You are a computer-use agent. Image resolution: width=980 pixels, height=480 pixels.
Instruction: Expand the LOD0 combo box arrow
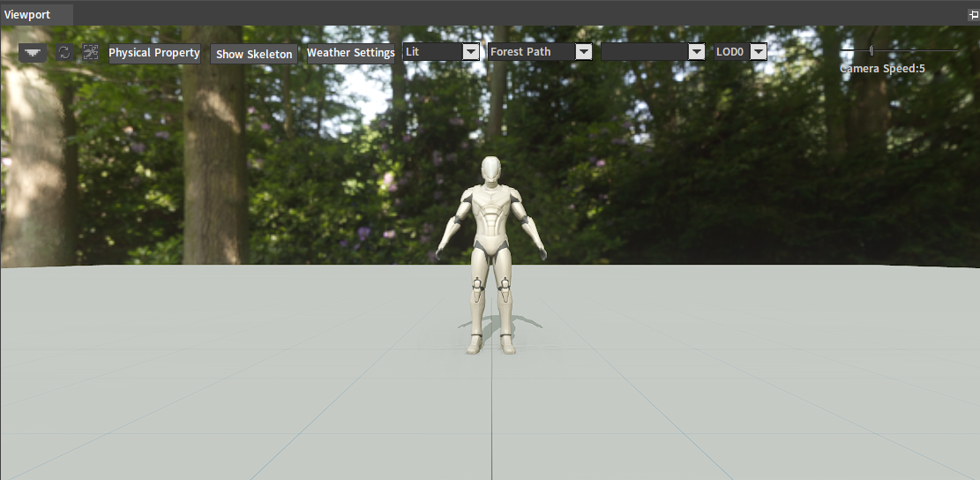coord(758,52)
